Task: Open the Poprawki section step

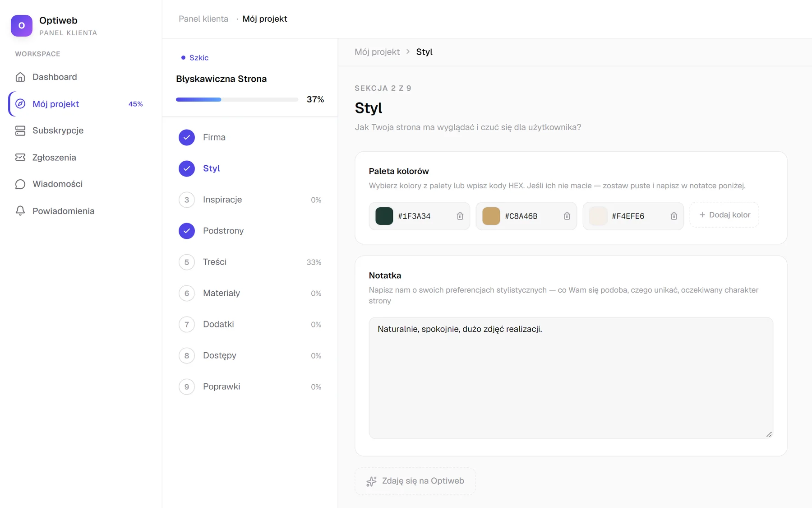Action: click(250, 387)
